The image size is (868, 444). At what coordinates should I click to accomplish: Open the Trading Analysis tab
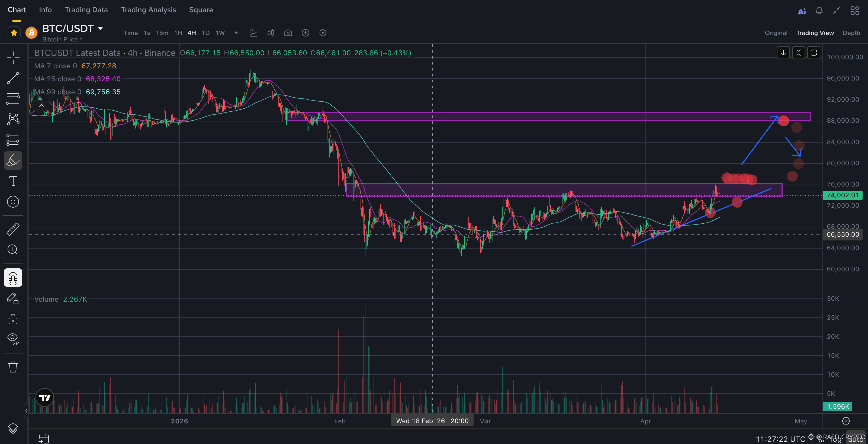(x=148, y=10)
